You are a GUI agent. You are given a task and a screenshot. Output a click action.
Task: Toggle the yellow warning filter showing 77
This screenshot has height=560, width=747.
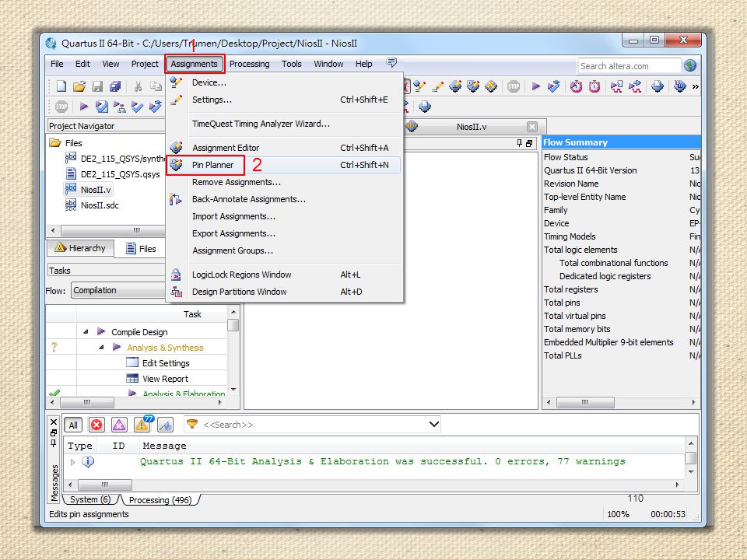click(x=142, y=423)
